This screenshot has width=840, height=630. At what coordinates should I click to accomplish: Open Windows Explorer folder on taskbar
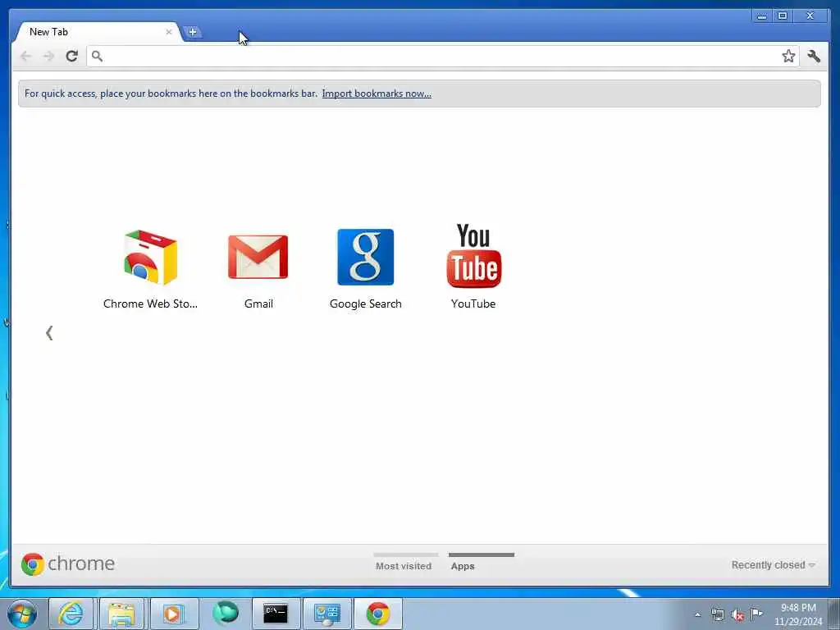pyautogui.click(x=121, y=614)
